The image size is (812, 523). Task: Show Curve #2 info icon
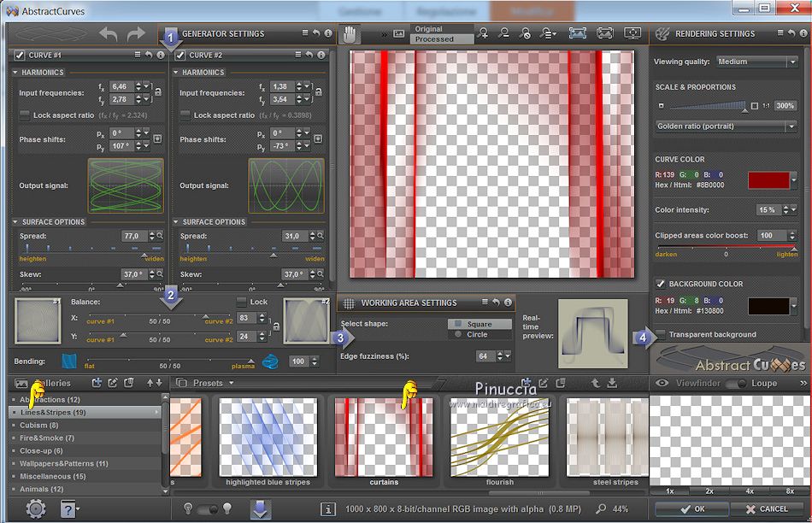coord(321,55)
